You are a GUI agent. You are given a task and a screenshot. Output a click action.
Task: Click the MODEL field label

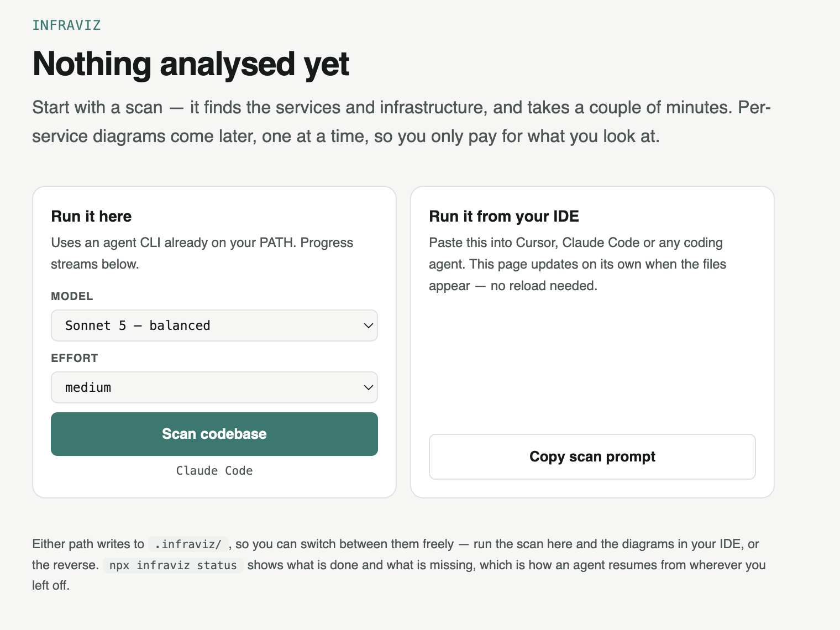(72, 296)
